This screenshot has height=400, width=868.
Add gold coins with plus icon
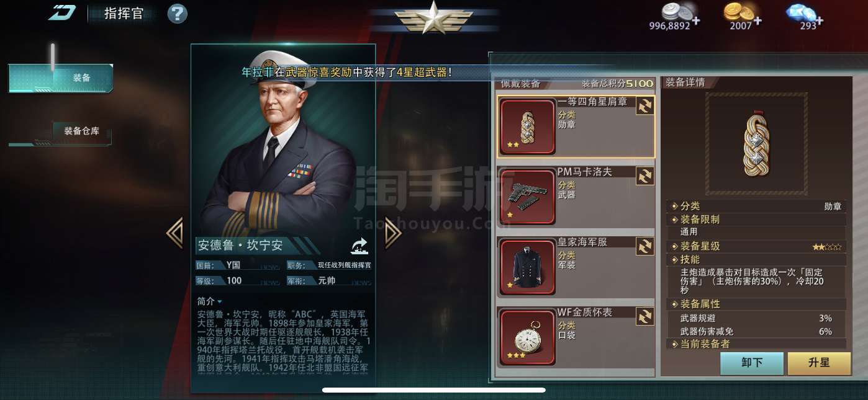click(x=757, y=21)
